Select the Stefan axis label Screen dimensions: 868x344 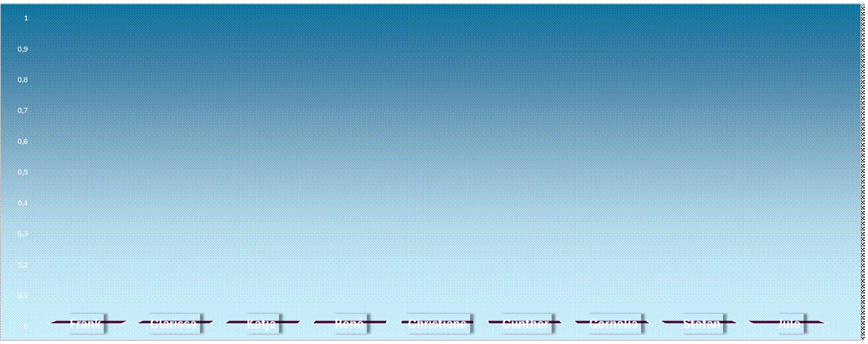pos(701,323)
